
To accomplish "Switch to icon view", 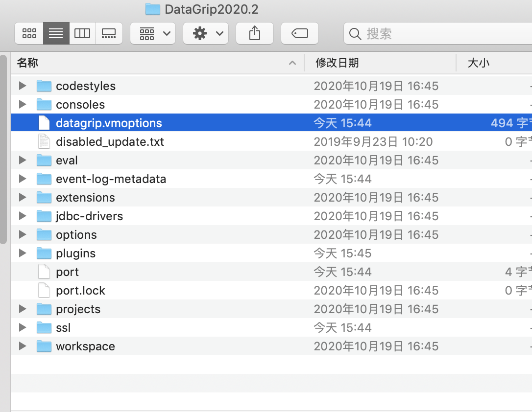I will (28, 33).
